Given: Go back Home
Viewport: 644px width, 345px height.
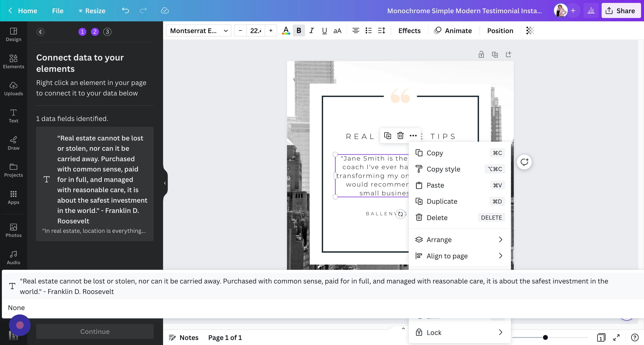Looking at the screenshot, I should pyautogui.click(x=23, y=10).
